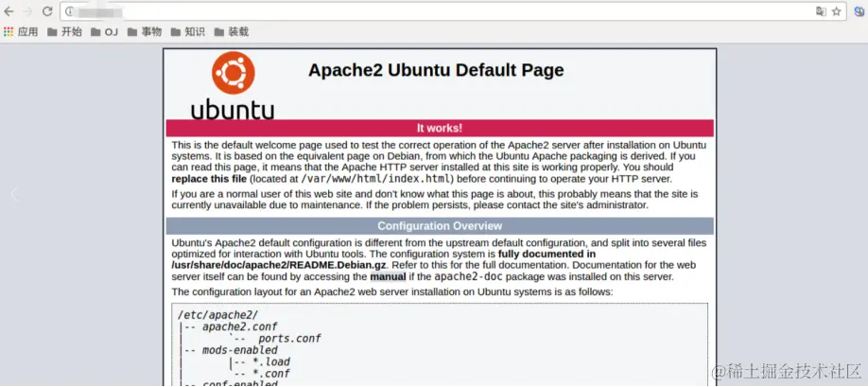Bookmark this page with the star icon

837,11
